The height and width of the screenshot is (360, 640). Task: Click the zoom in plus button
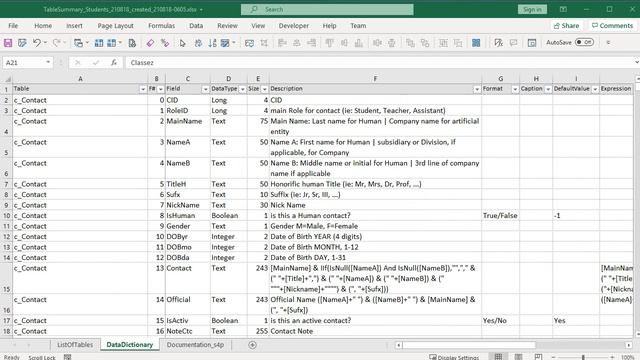612,358
